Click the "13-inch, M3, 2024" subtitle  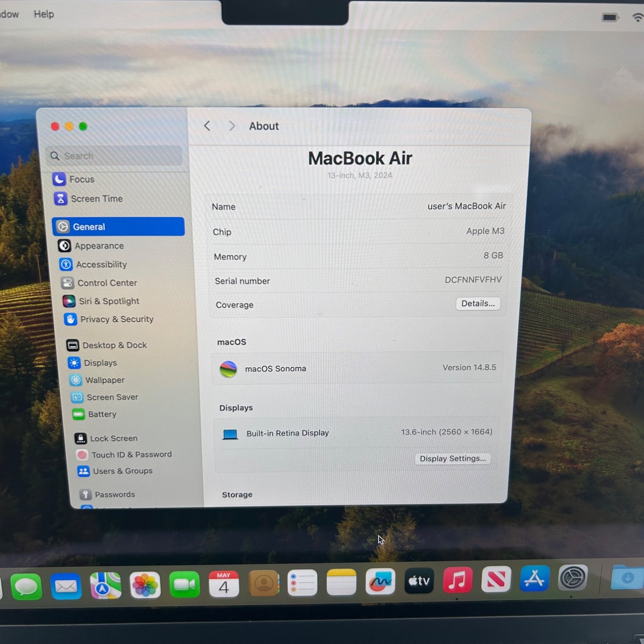click(360, 176)
